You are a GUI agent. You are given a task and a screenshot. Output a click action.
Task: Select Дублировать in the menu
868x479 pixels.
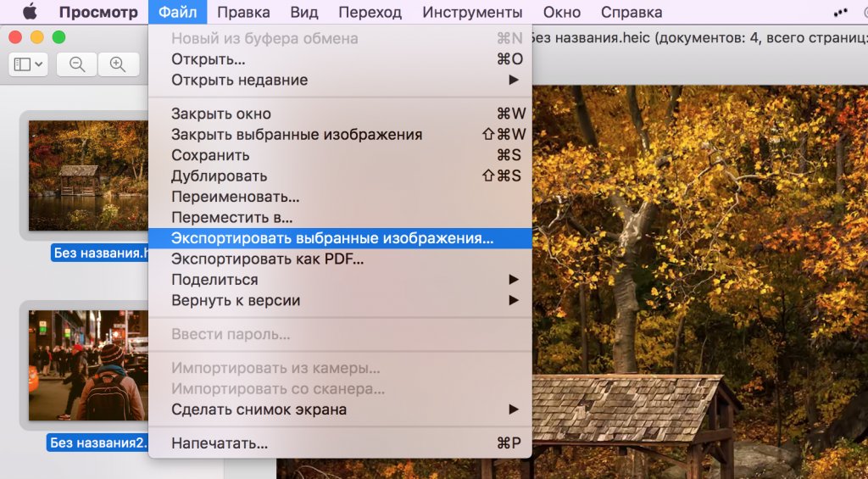click(219, 176)
